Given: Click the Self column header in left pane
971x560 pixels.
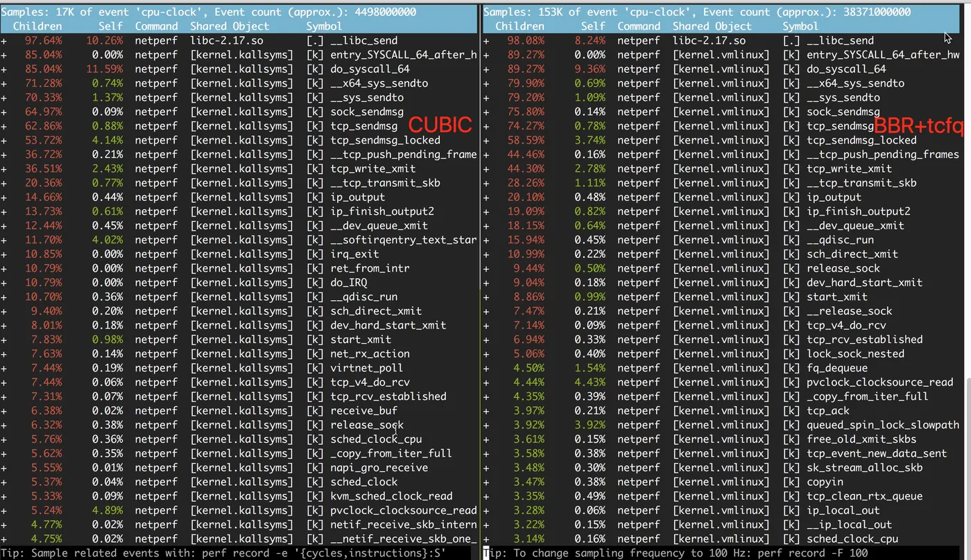Looking at the screenshot, I should 110,26.
